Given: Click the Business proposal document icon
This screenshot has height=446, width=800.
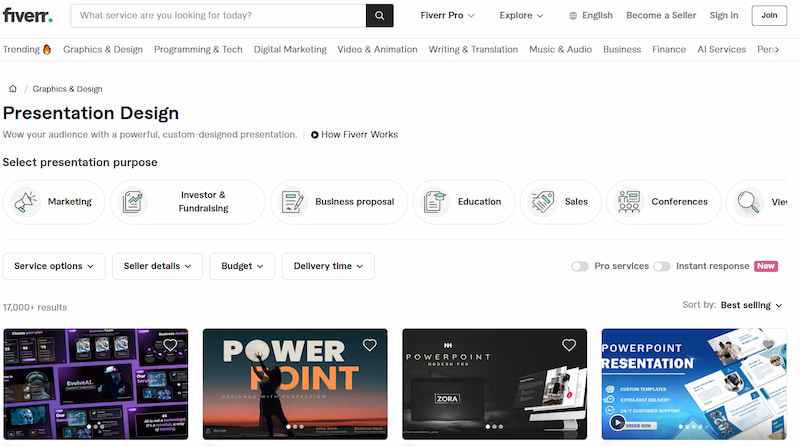Looking at the screenshot, I should [293, 202].
